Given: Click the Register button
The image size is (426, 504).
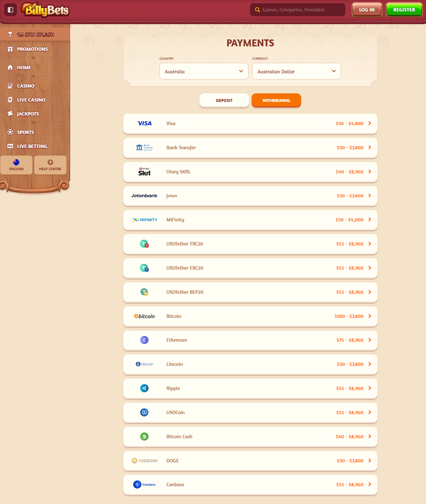Looking at the screenshot, I should coord(404,10).
